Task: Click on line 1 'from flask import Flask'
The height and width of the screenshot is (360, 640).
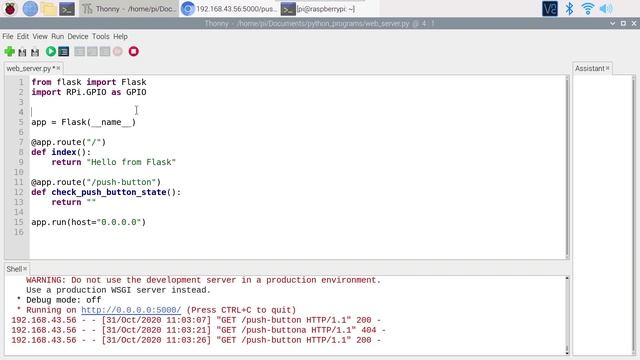Action: pos(89,82)
